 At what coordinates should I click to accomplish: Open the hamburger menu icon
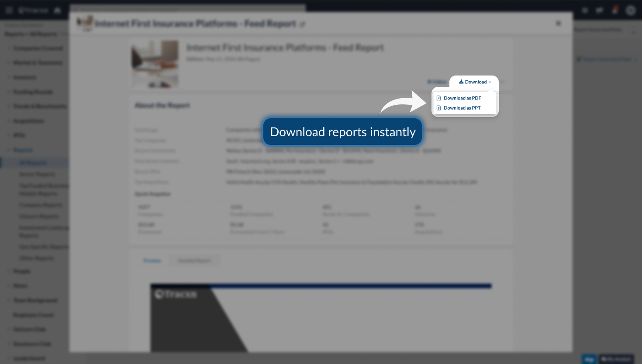(9, 10)
